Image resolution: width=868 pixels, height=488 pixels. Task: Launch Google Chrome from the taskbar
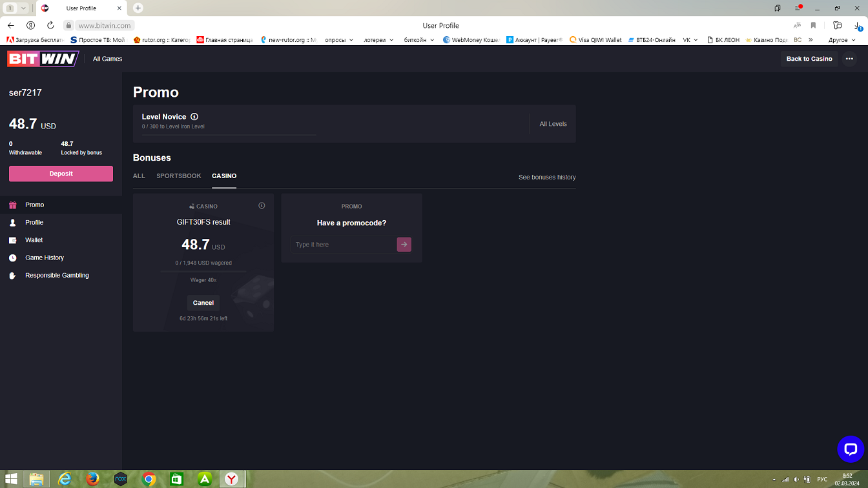149,479
